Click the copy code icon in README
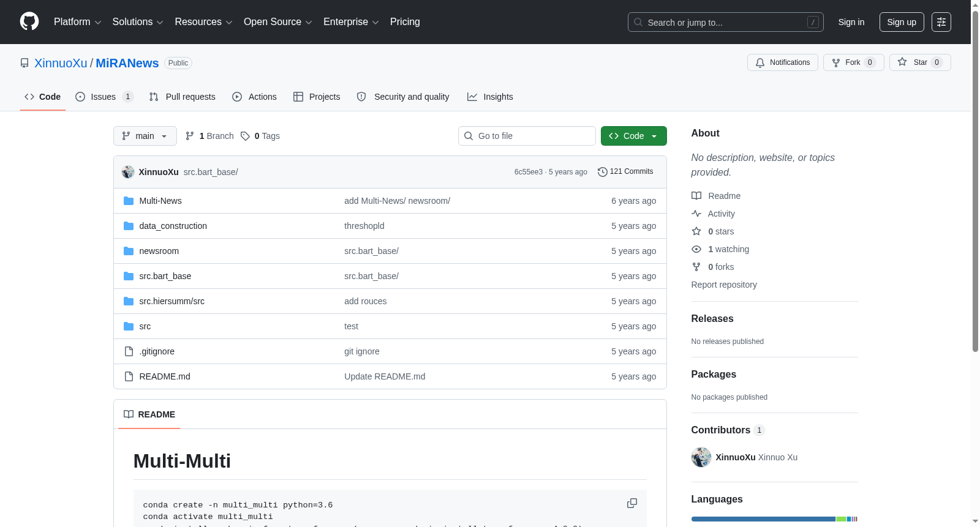 click(x=632, y=503)
